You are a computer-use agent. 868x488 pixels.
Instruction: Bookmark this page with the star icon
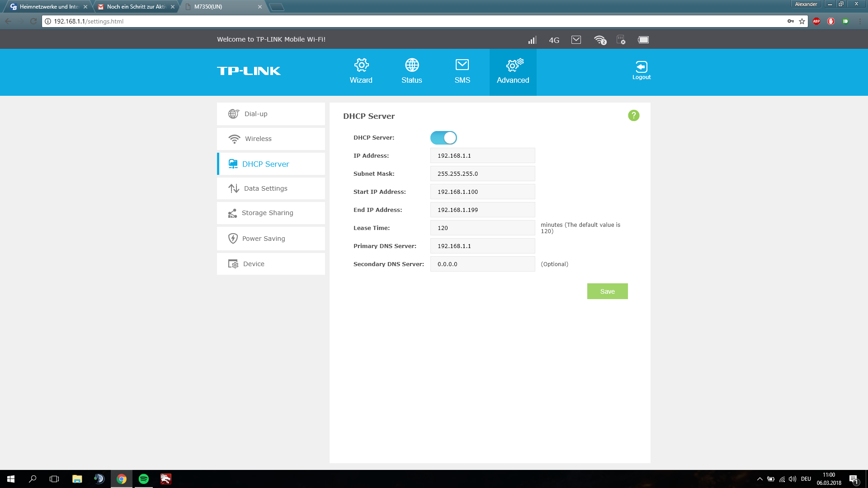click(x=802, y=21)
